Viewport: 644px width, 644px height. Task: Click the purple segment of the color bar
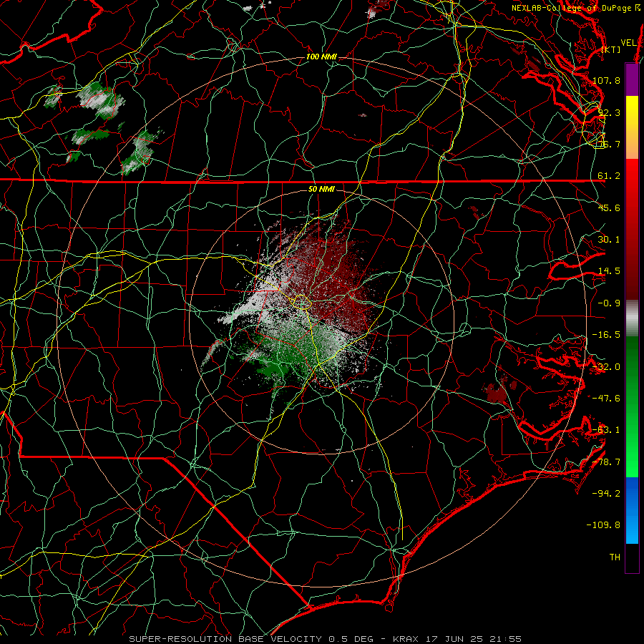tap(632, 79)
